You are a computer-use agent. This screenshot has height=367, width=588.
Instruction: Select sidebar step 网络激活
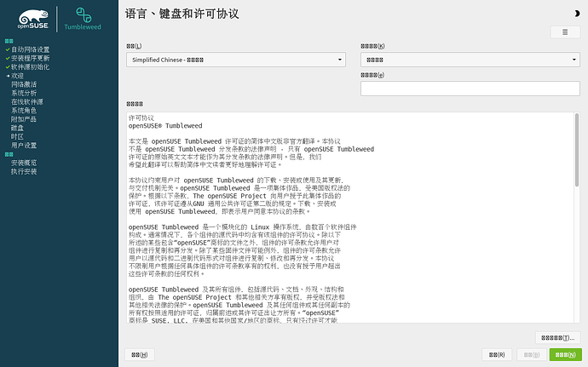coord(24,84)
